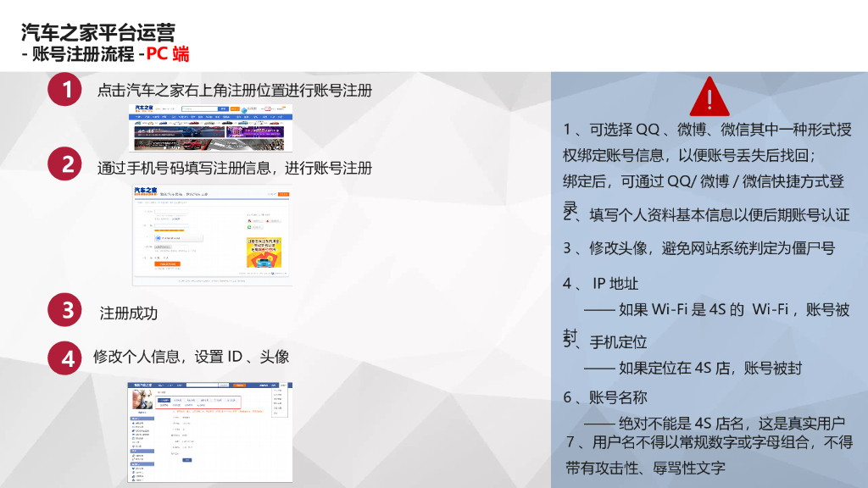
Task: Select note 1 line 可选择 QQ、微博、微信其中一种形式授
Action: [x=721, y=130]
